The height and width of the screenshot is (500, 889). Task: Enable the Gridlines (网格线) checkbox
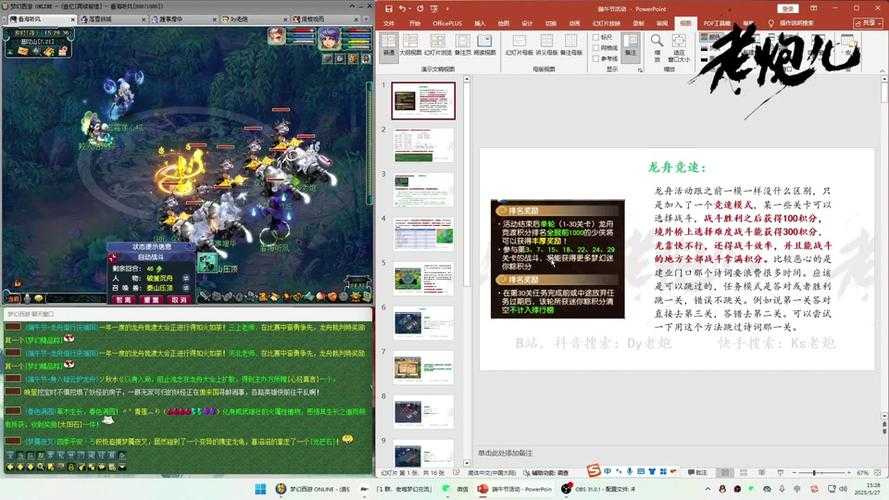(606, 48)
